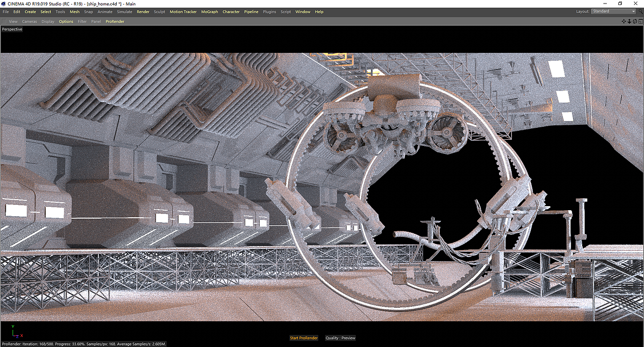The image size is (644, 347).
Task: Click the viewport pan (move camera) icon
Action: tap(624, 21)
